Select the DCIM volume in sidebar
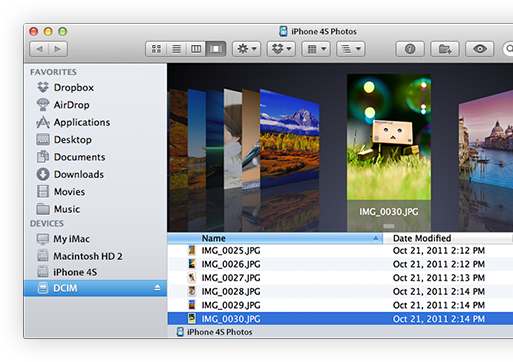 pyautogui.click(x=95, y=288)
